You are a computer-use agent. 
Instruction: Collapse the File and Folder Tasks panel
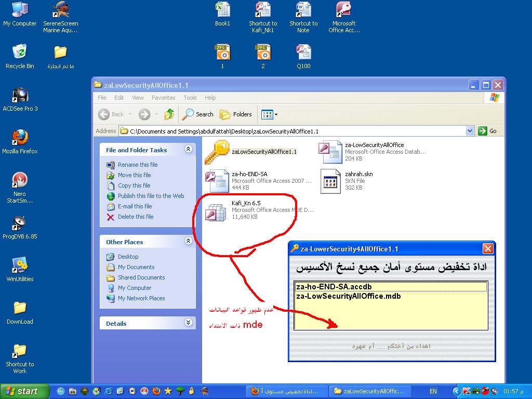[x=188, y=149]
